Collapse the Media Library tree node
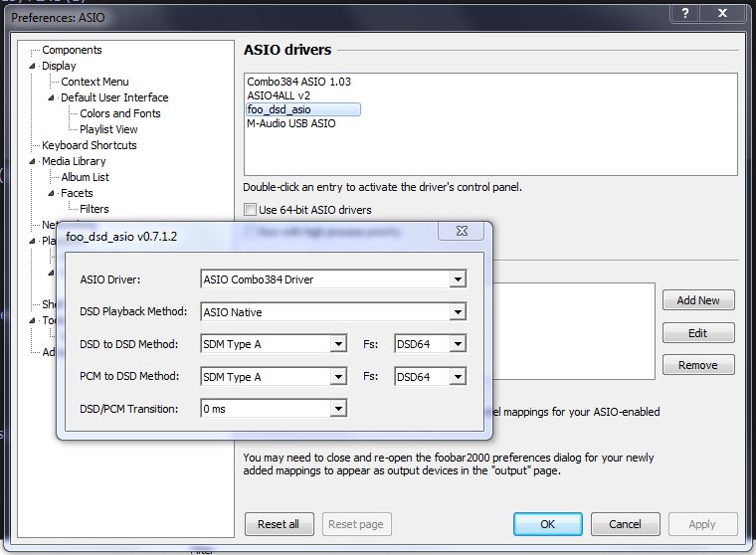 (x=32, y=161)
